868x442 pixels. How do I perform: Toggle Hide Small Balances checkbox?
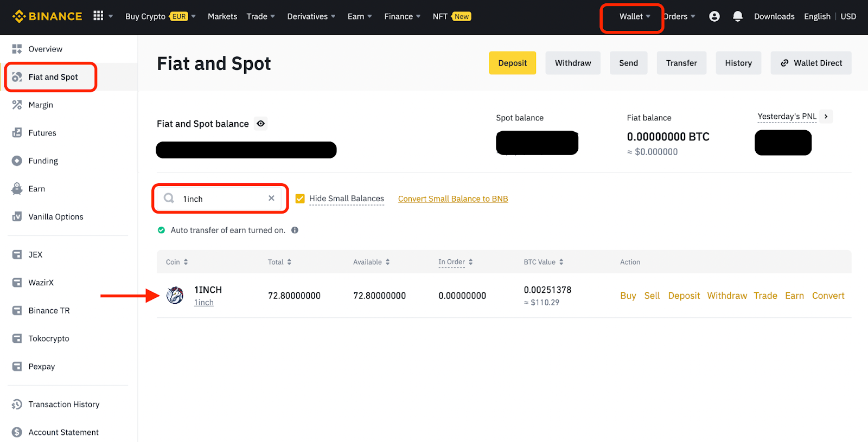click(x=300, y=198)
